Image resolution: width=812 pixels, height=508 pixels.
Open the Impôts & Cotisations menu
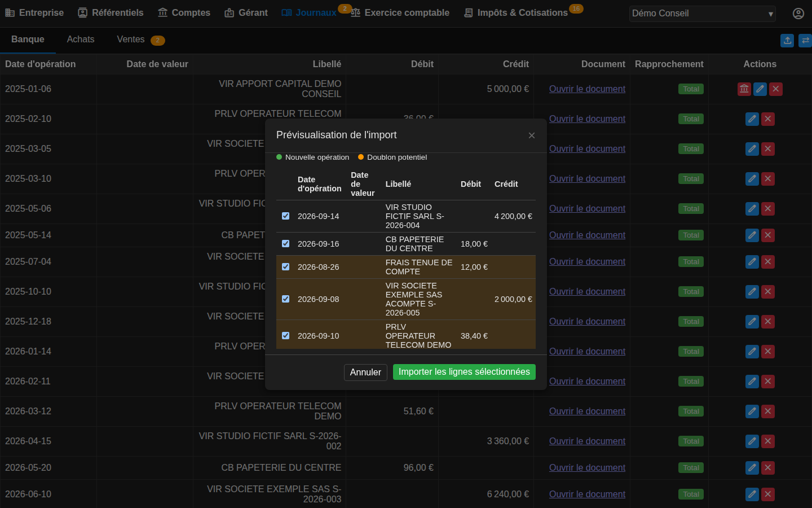(x=516, y=13)
